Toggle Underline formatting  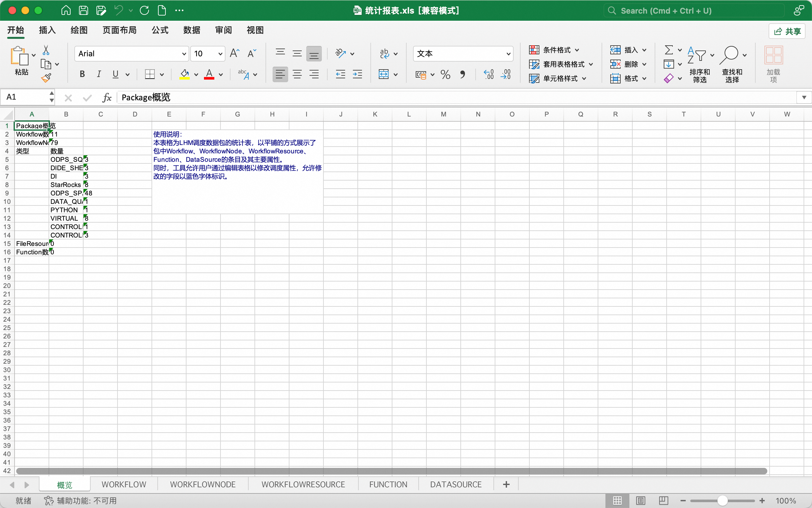(115, 74)
